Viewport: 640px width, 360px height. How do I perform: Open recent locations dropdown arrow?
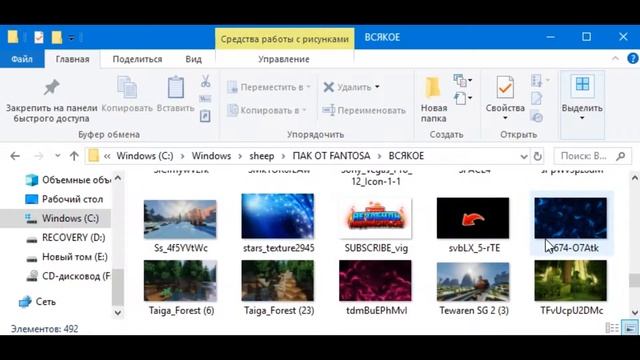coord(58,156)
